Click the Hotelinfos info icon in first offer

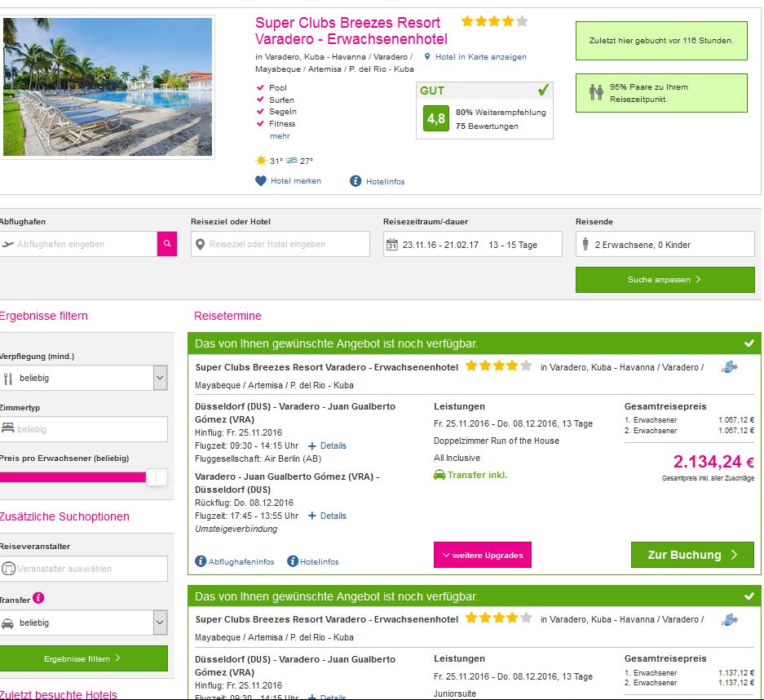pos(293,561)
